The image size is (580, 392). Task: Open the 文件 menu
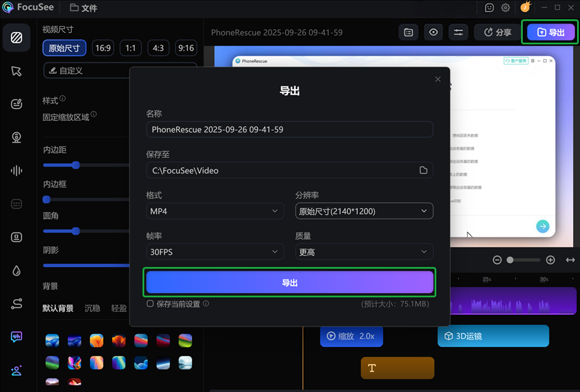[x=84, y=8]
